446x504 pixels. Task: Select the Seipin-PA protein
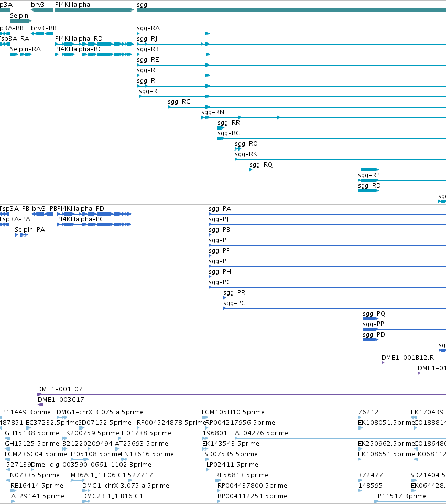[x=21, y=235]
